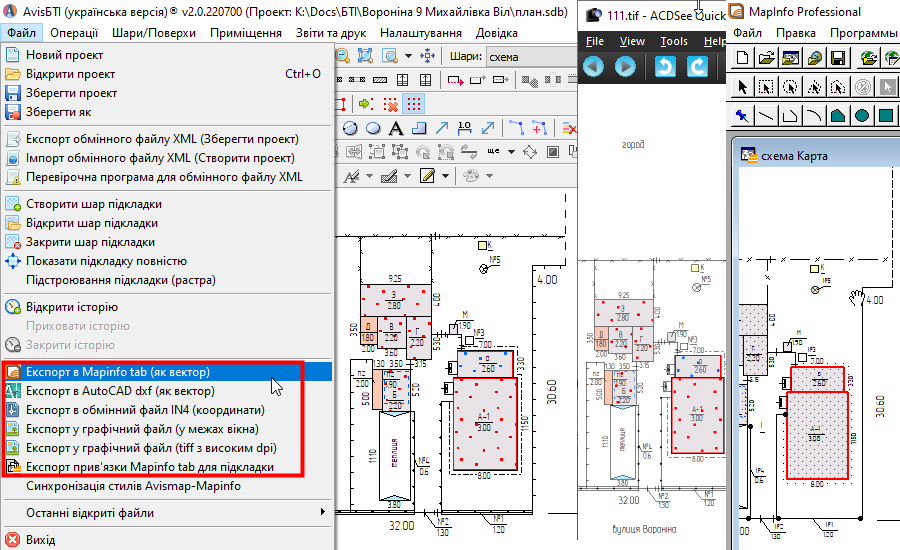
Task: Select the edit polyline nodes tool
Action: coord(516,129)
